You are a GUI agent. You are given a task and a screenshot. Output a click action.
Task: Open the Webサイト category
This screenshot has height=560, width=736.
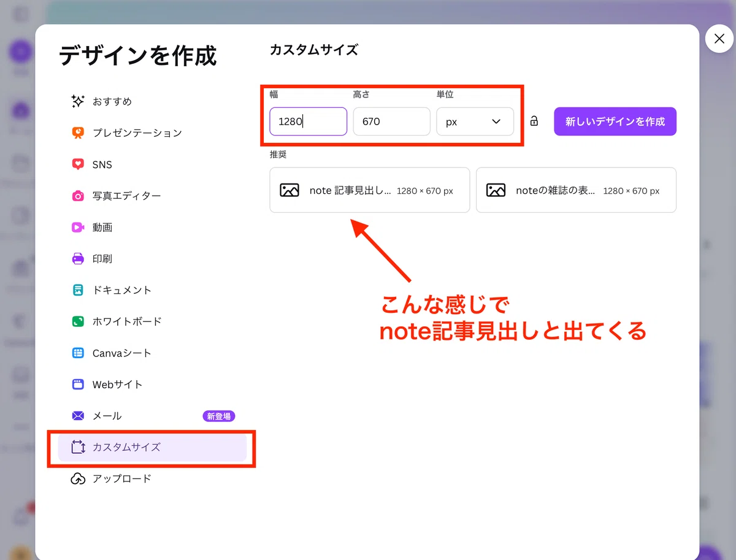152,385
